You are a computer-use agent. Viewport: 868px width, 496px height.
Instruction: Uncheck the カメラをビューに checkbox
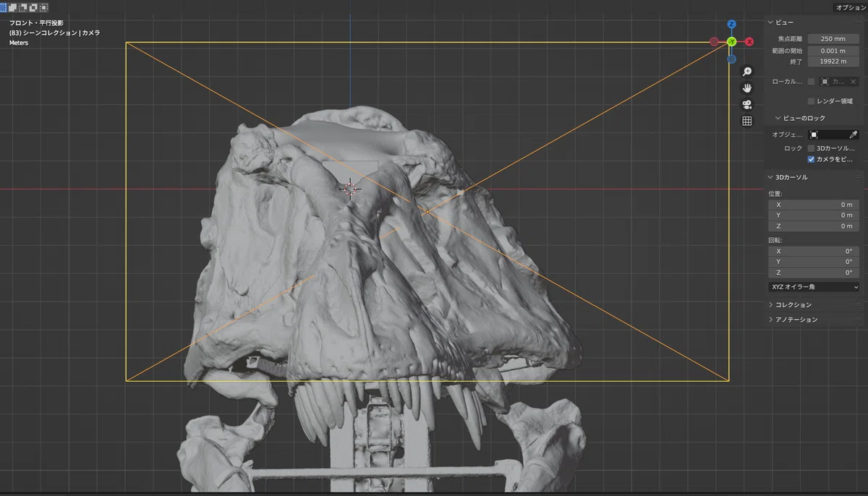(811, 159)
